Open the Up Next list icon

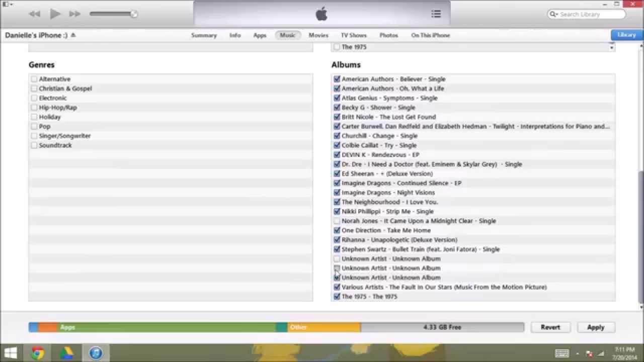pyautogui.click(x=436, y=14)
